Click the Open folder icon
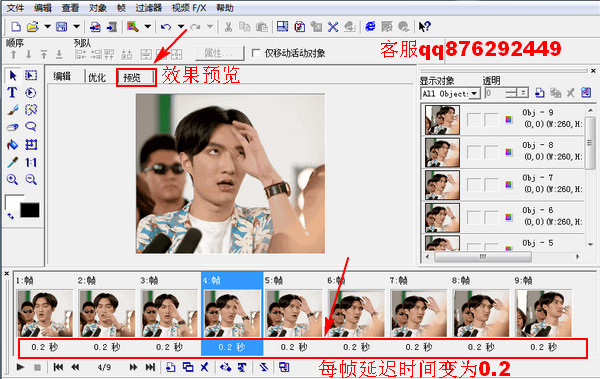 pos(33,26)
